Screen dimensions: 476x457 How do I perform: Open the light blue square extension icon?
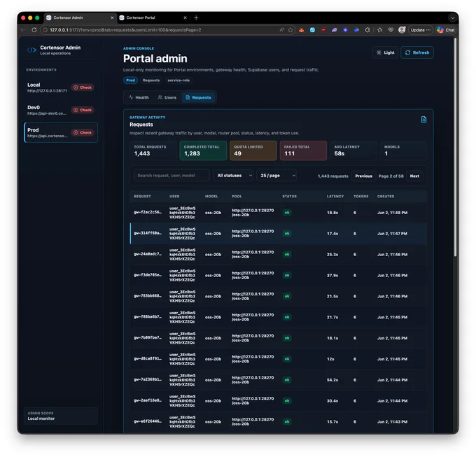click(312, 29)
